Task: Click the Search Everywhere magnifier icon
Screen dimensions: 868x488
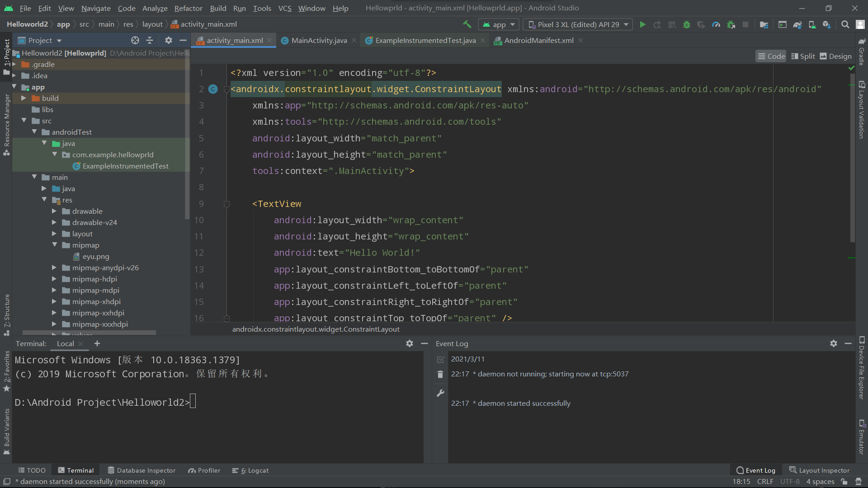Action: pyautogui.click(x=845, y=24)
